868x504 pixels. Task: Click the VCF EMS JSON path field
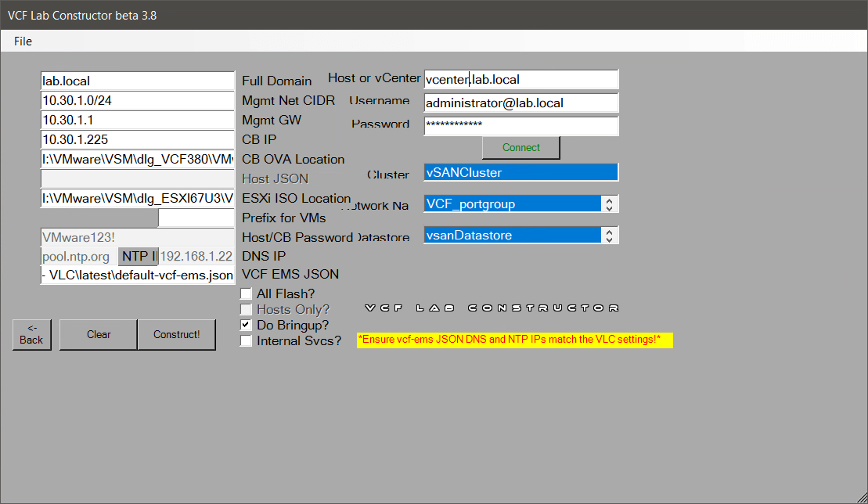tap(137, 275)
